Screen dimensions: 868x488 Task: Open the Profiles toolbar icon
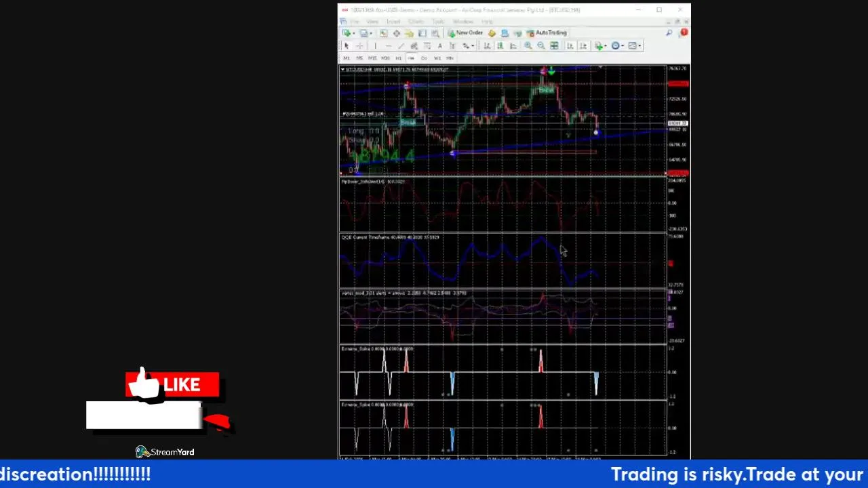coord(364,33)
